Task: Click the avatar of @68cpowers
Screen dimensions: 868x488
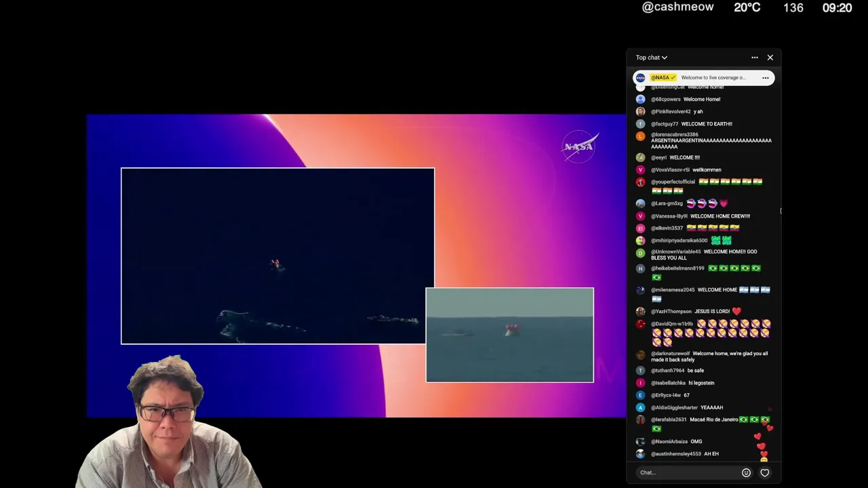Action: (x=640, y=99)
